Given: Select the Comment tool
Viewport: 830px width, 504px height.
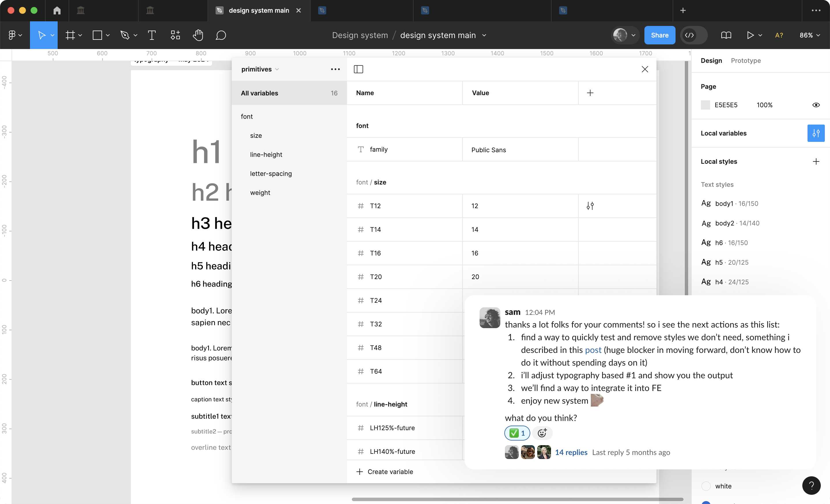Looking at the screenshot, I should coord(221,35).
